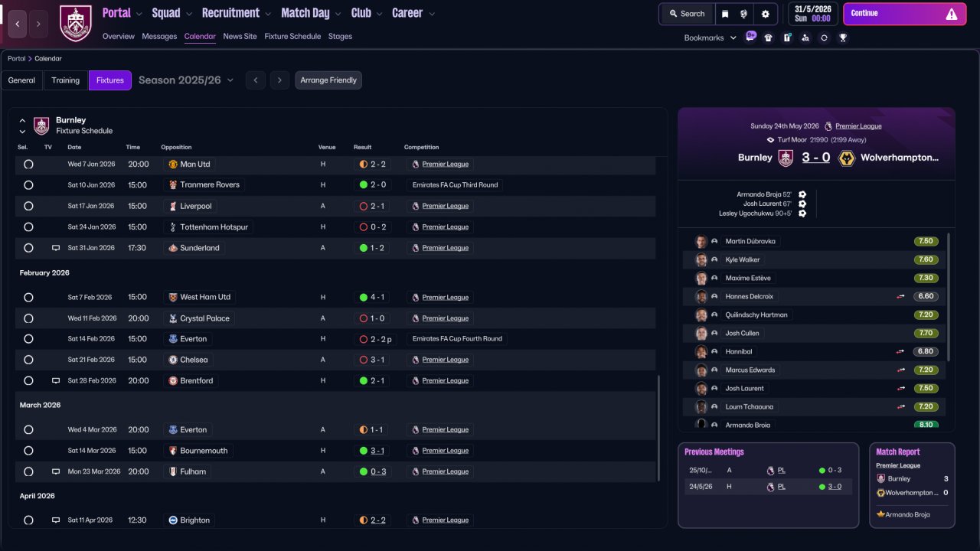Viewport: 980px width, 551px height.
Task: Click the shirt icon in bookmarks bar
Action: click(x=769, y=37)
